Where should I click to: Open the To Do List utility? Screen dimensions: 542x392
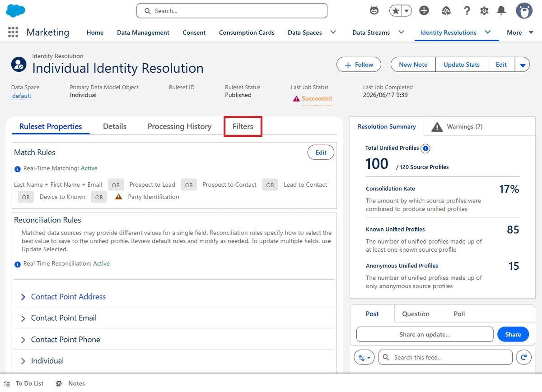point(24,383)
